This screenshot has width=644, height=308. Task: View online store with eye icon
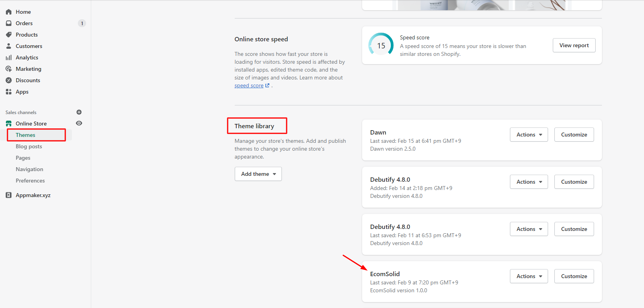[79, 123]
